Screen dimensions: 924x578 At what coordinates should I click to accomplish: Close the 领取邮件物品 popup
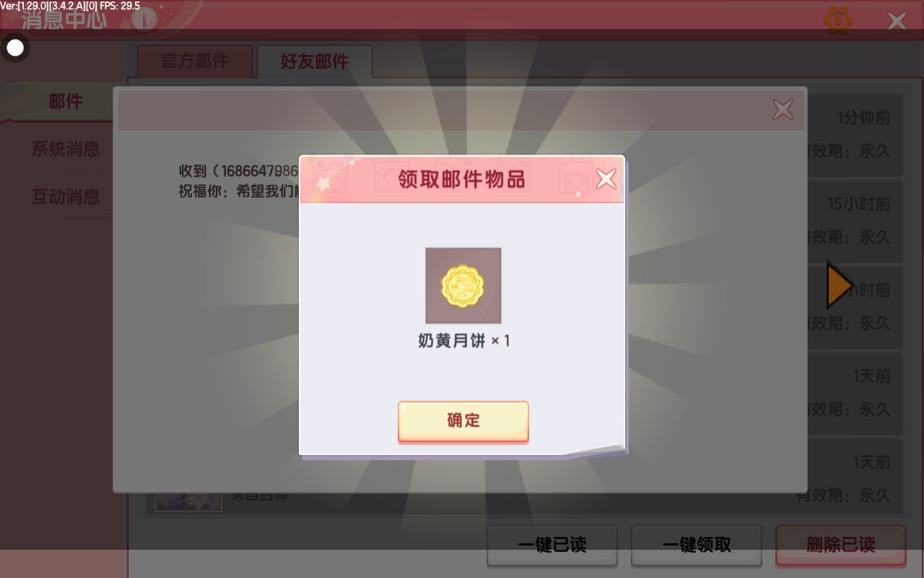[606, 178]
